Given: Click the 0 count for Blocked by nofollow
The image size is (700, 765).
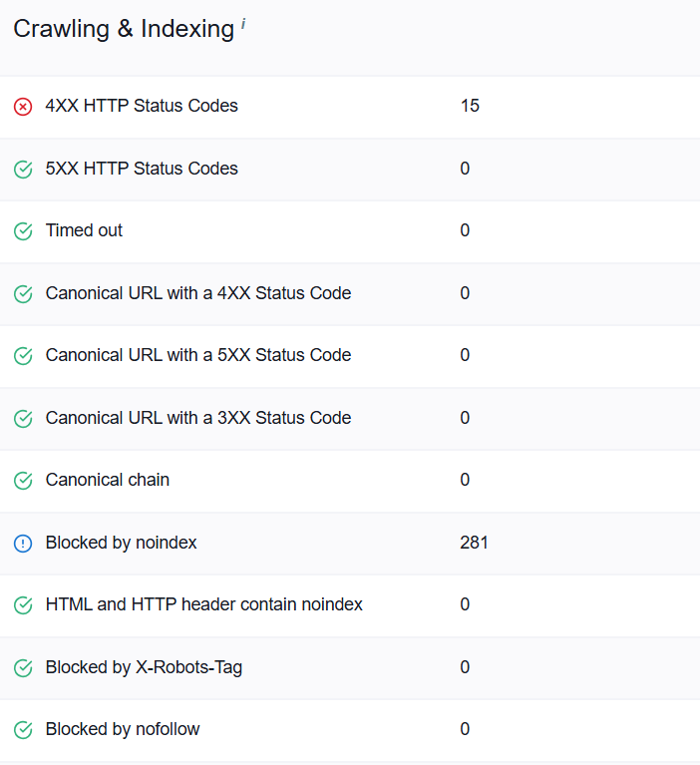Looking at the screenshot, I should click(465, 729).
